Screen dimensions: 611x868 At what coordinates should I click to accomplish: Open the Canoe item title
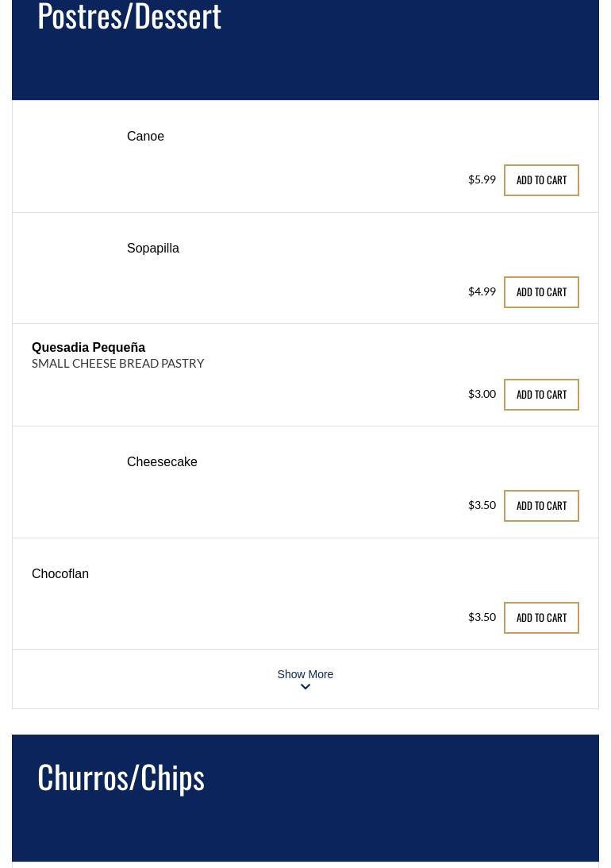[x=145, y=137]
